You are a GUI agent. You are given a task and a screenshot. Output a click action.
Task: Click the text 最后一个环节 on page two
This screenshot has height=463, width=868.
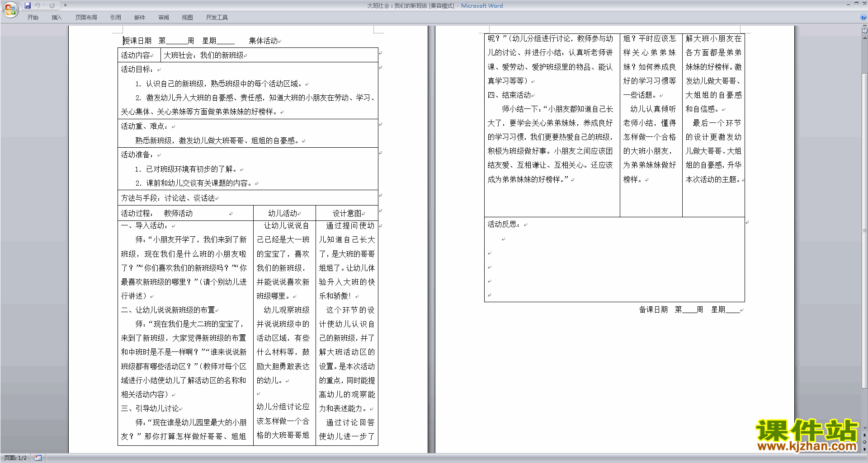point(717,123)
